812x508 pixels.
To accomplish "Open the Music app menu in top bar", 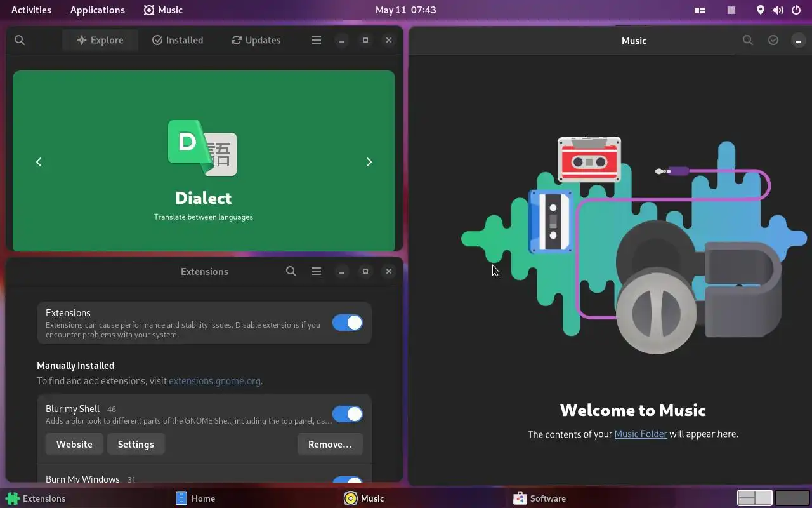I will point(163,10).
